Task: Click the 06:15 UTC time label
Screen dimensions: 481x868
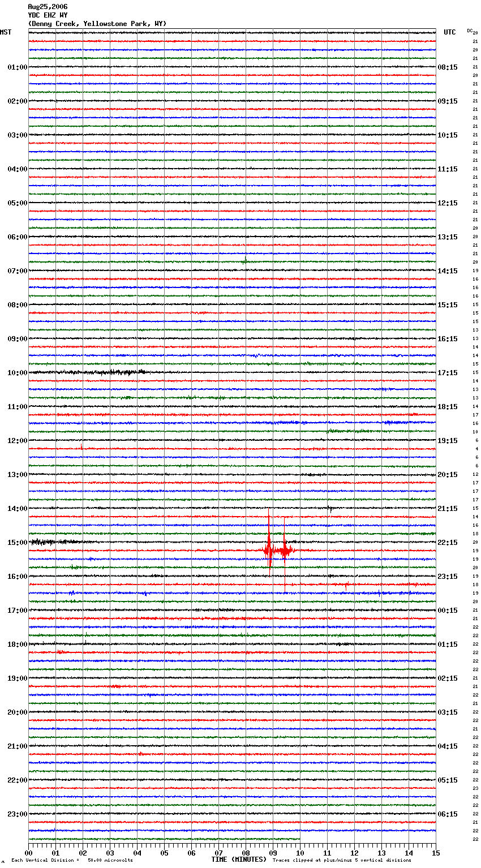Action: coord(448,814)
